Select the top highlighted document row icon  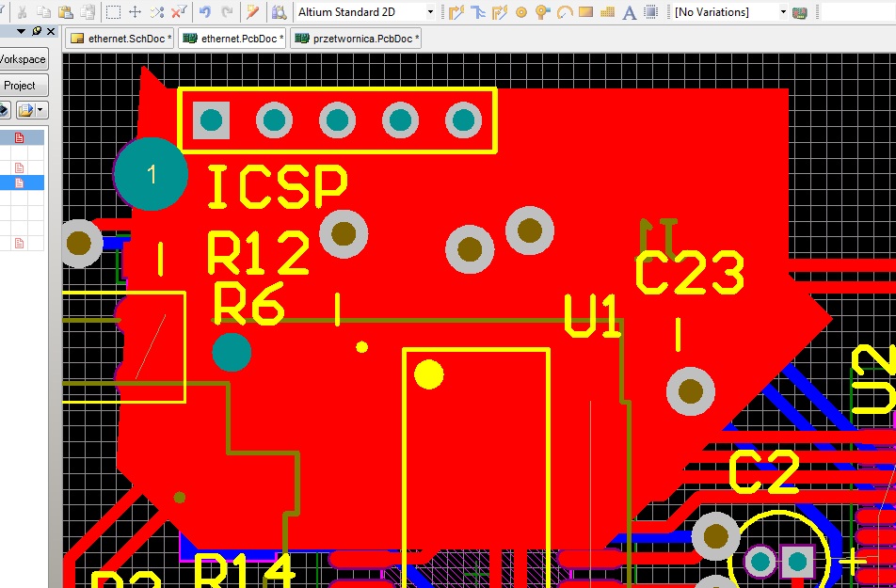[20, 137]
